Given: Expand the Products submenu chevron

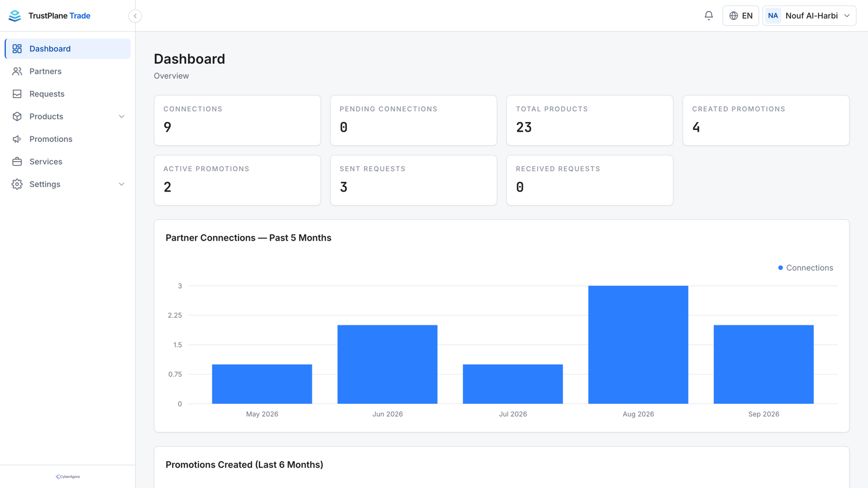Looking at the screenshot, I should click(121, 116).
